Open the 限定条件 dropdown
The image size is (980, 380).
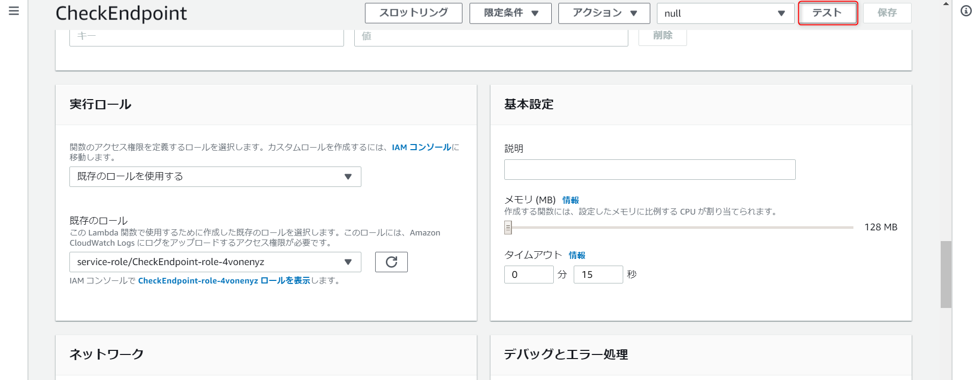click(510, 13)
